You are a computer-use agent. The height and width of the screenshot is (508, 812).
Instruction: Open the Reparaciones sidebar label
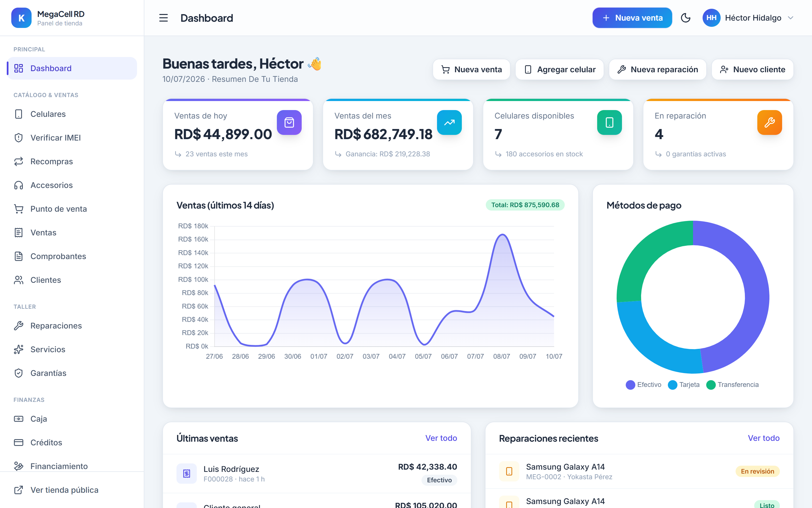56,326
